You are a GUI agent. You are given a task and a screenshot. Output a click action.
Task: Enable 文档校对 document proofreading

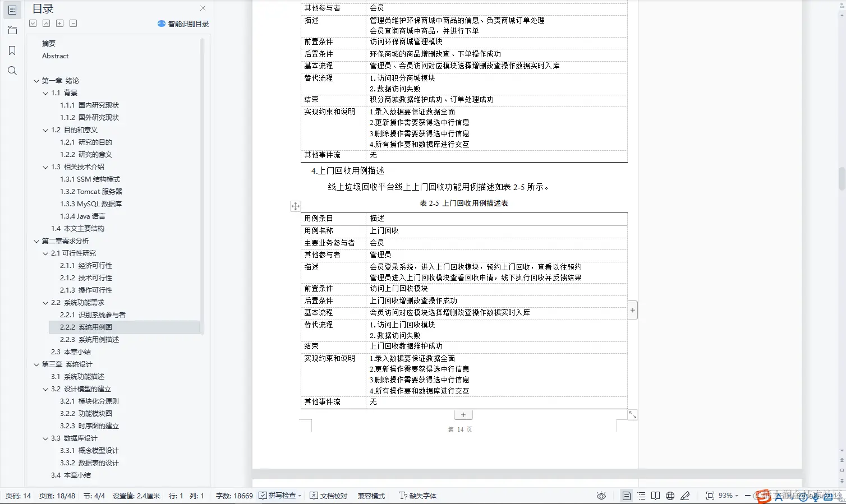pos(328,496)
